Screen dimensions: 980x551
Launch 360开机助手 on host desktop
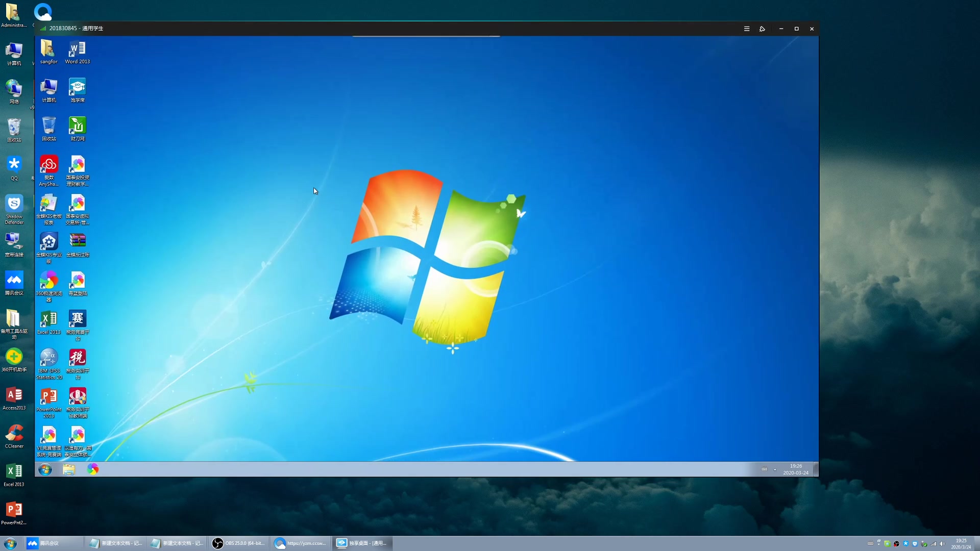coord(14,360)
